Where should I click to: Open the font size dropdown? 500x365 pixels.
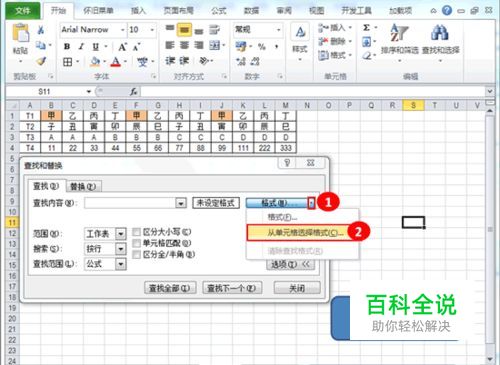click(152, 30)
